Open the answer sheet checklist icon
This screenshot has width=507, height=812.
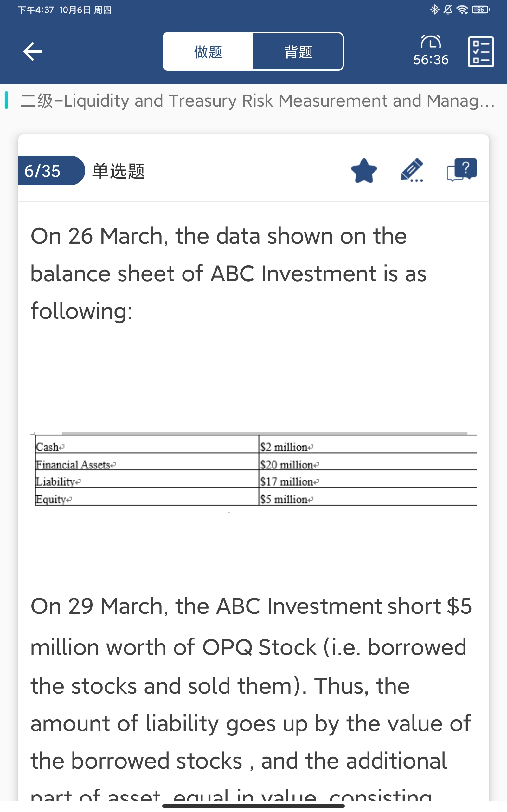(480, 51)
